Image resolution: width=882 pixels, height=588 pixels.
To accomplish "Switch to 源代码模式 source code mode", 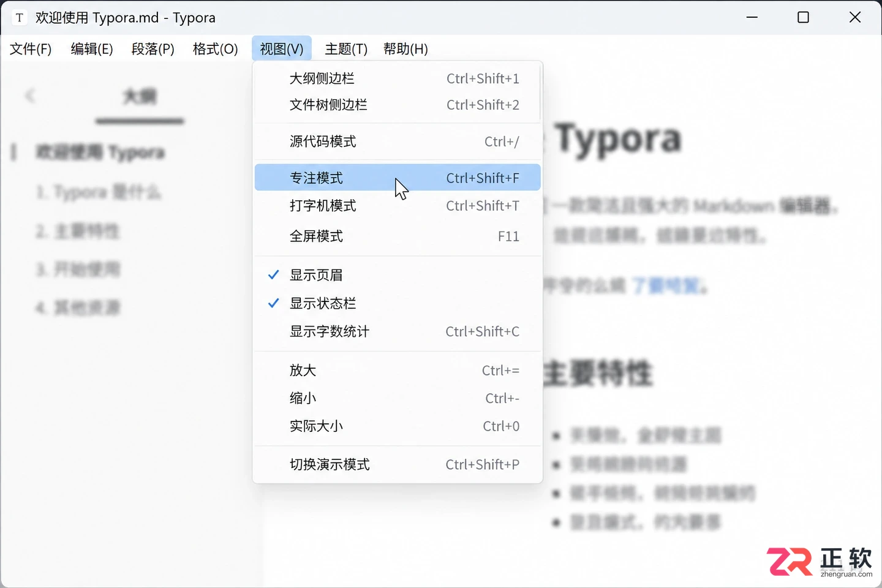I will pyautogui.click(x=398, y=141).
